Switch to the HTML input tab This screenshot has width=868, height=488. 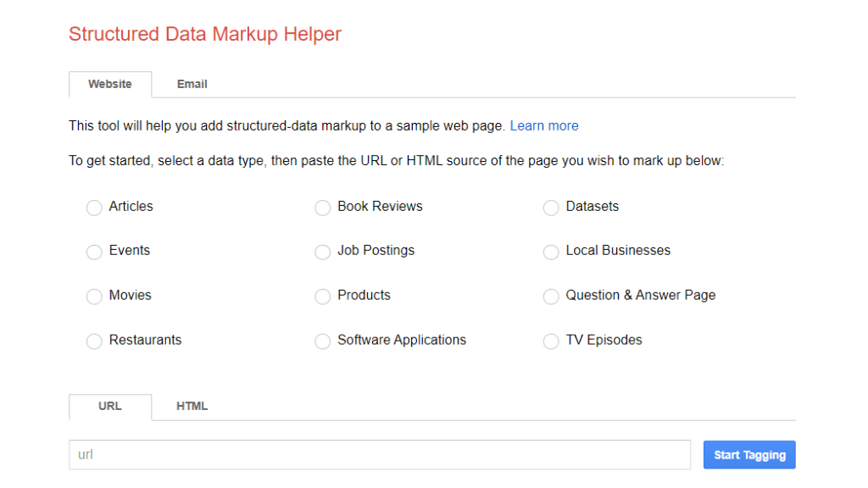pos(192,407)
